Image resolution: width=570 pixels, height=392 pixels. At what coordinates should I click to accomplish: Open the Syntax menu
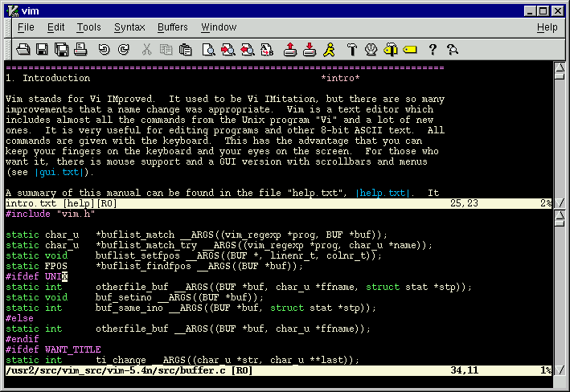click(x=129, y=27)
